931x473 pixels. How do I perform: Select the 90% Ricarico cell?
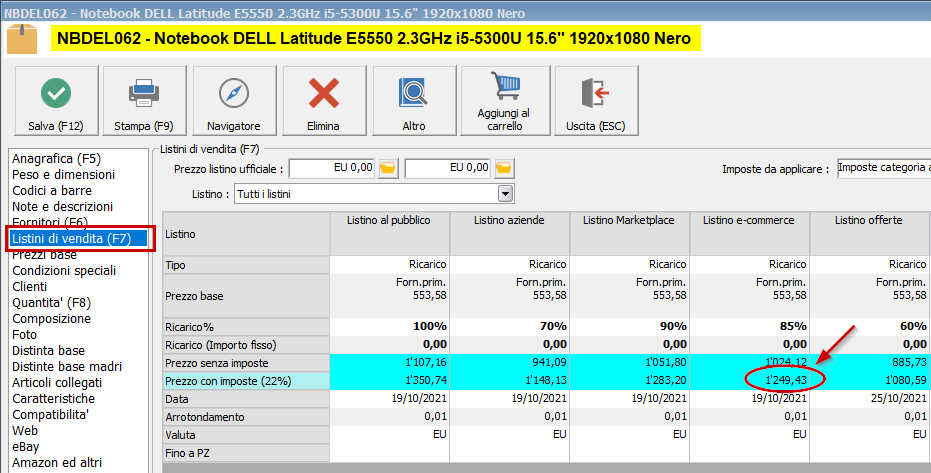click(x=629, y=326)
